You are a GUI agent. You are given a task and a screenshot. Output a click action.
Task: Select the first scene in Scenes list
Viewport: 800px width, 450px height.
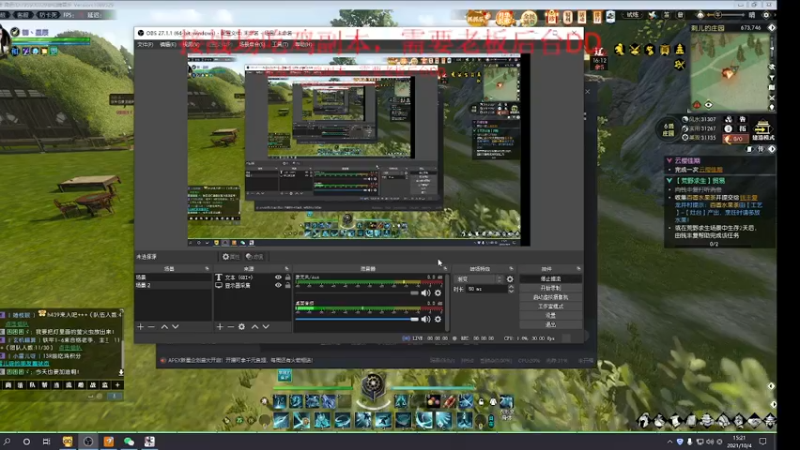point(172,278)
